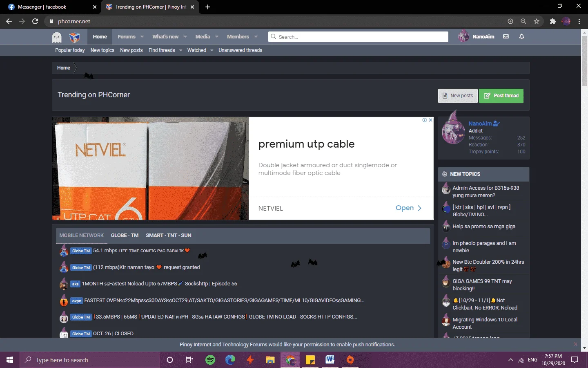Click the Home breadcrumb link
The width and height of the screenshot is (588, 368).
click(63, 68)
